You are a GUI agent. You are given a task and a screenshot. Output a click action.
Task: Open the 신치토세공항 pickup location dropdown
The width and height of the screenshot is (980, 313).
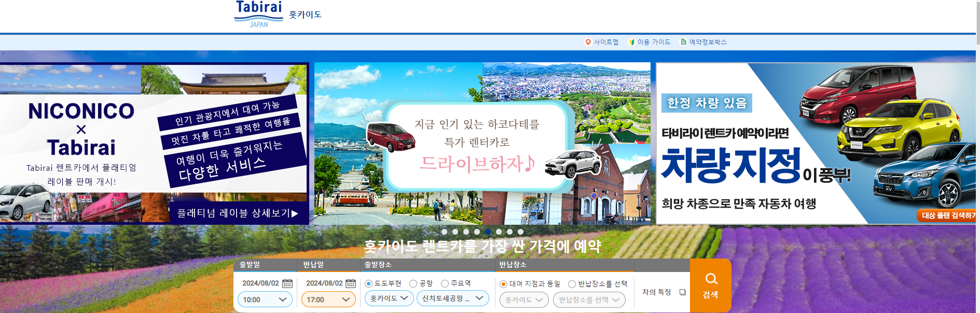(x=453, y=298)
